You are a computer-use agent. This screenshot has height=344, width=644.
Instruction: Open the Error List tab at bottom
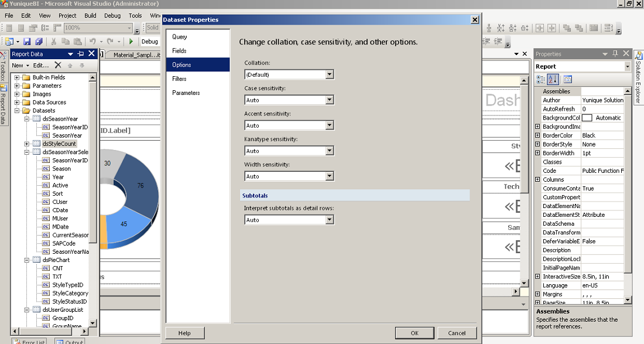[29, 342]
